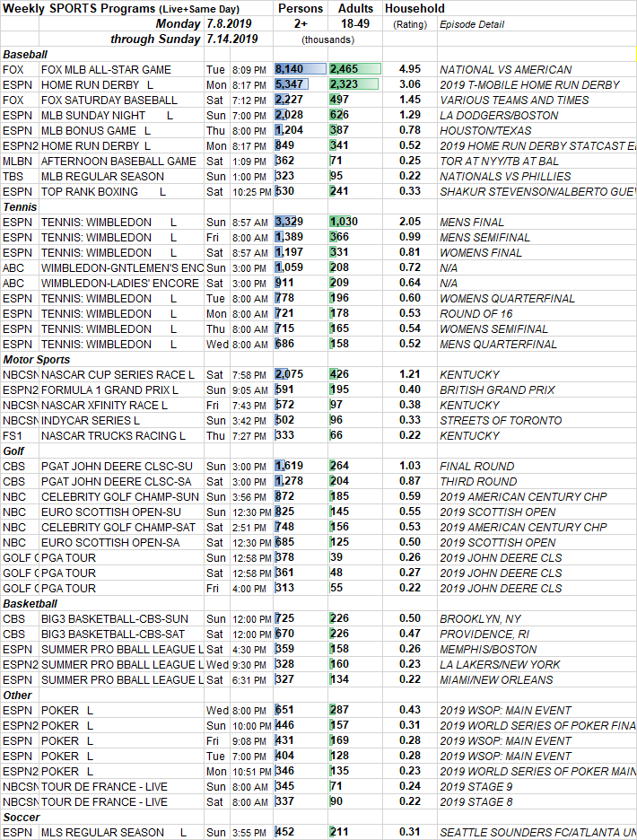
Task: Select CELEBRITY GOLF CHAMP-SUN cell
Action: click(120, 497)
